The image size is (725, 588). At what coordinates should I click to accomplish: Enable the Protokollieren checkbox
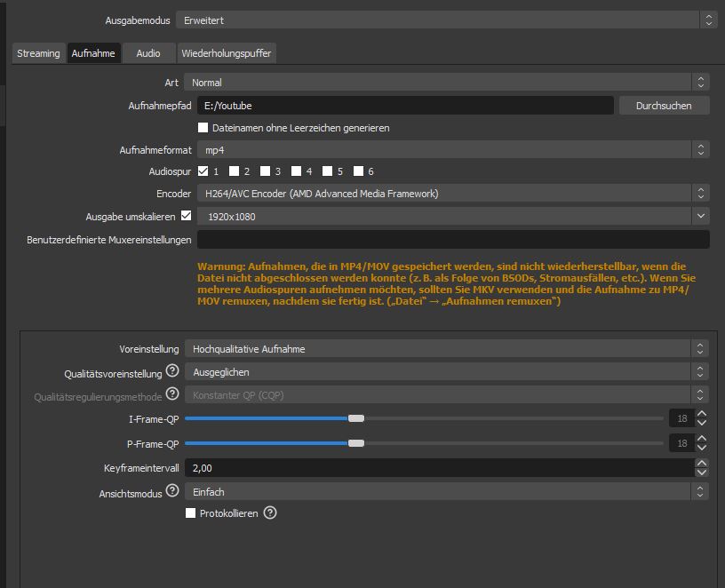coord(190,513)
